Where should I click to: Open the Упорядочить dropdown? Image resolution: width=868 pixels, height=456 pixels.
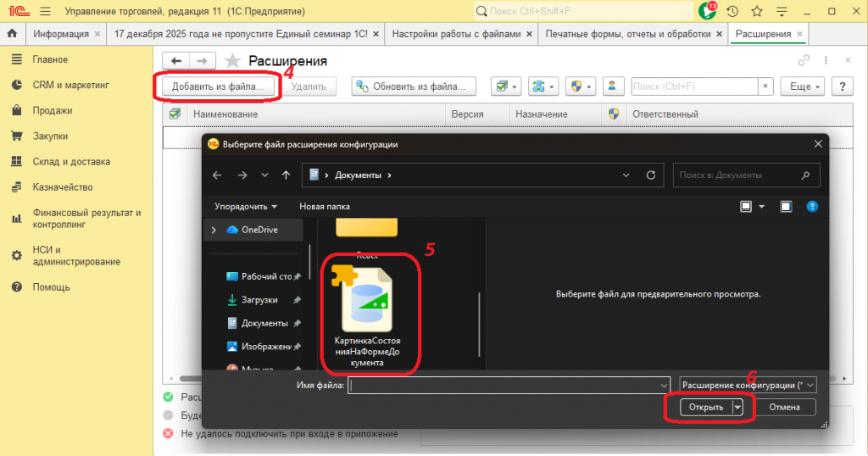[x=245, y=207]
